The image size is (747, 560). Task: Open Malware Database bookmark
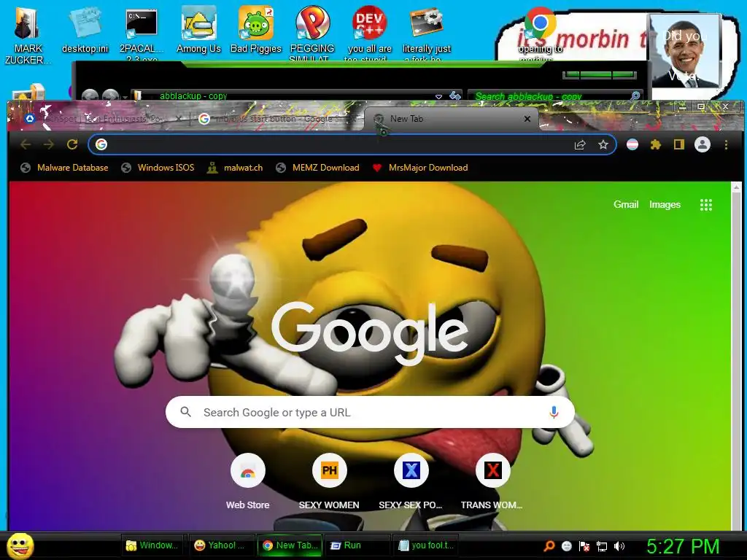(x=64, y=168)
